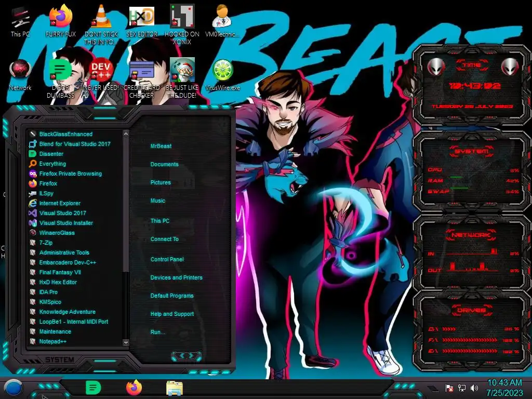The height and width of the screenshot is (399, 532).
Task: Open File Explorer from the taskbar
Action: (x=175, y=389)
